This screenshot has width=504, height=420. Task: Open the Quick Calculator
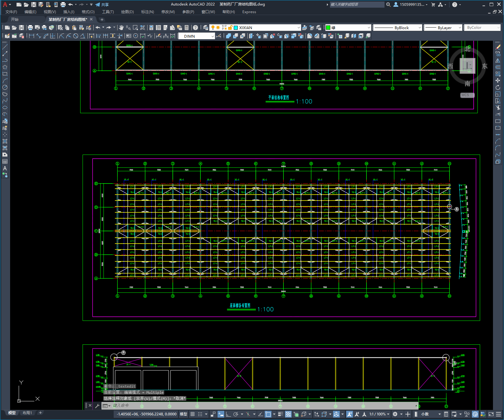[x=186, y=28]
